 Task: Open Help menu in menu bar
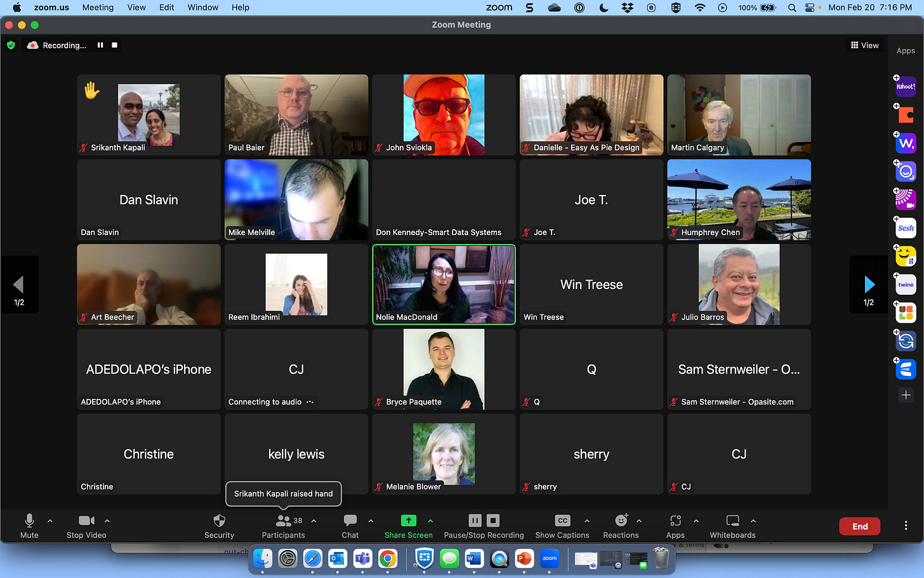(241, 8)
